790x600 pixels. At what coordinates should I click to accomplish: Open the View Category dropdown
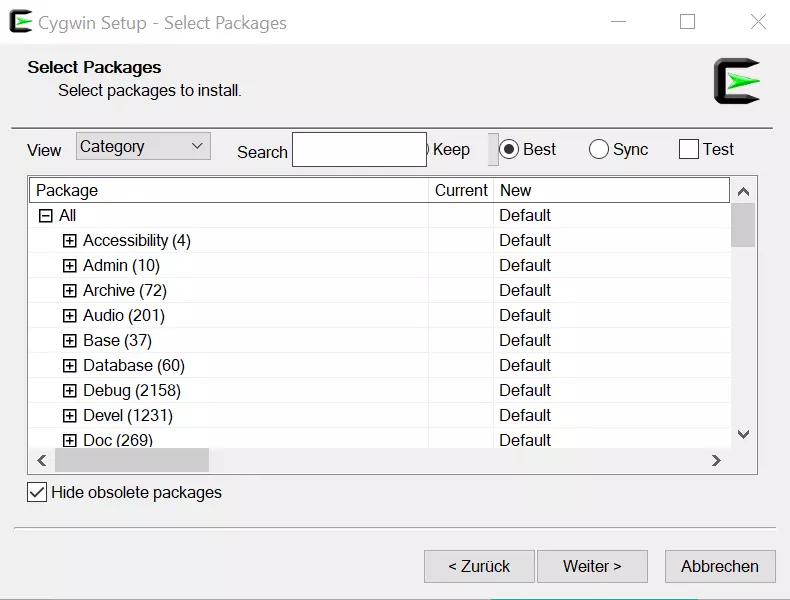point(143,146)
